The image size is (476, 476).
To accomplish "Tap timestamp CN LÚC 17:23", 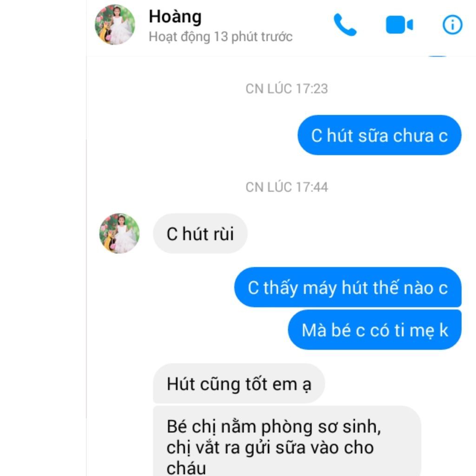I will [x=286, y=89].
